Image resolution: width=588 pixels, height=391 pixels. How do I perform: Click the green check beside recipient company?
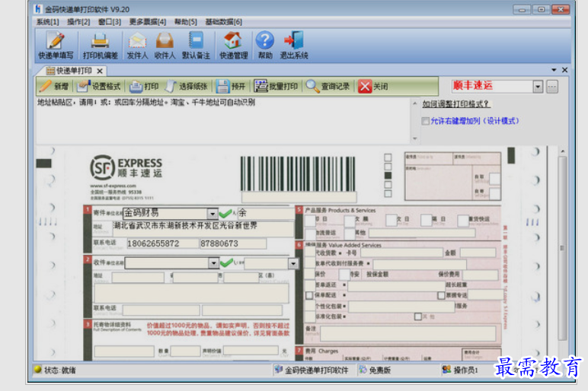[x=226, y=263]
